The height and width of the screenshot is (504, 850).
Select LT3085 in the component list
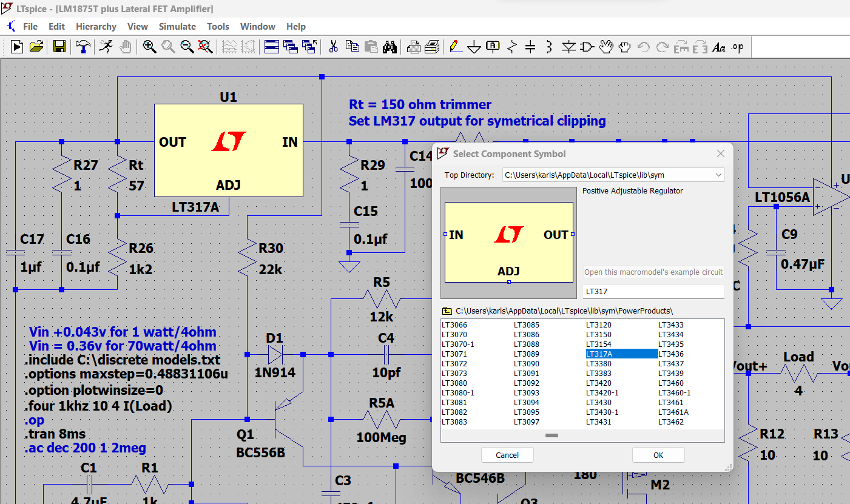(527, 325)
